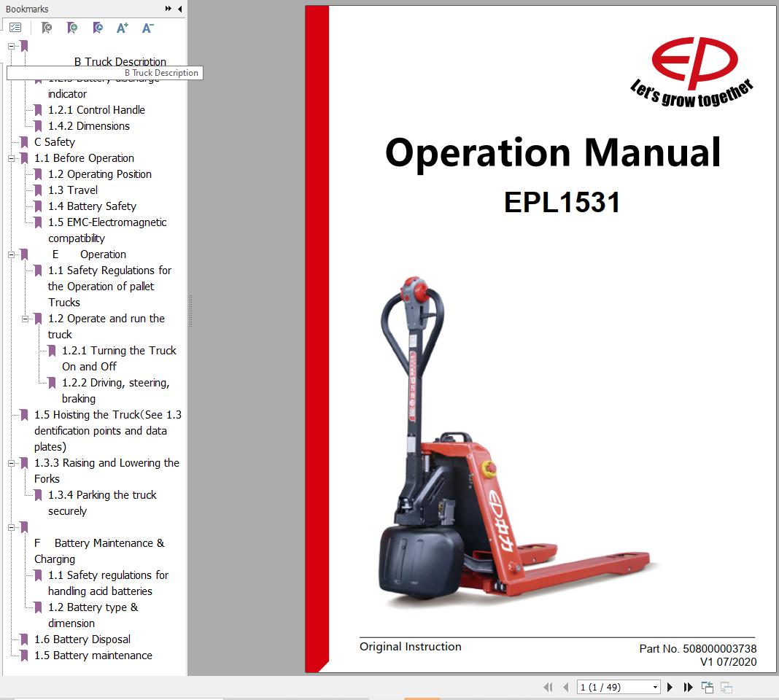Image resolution: width=779 pixels, height=700 pixels.
Task: Open the 1.1 Before Operation bookmark
Action: click(x=84, y=158)
